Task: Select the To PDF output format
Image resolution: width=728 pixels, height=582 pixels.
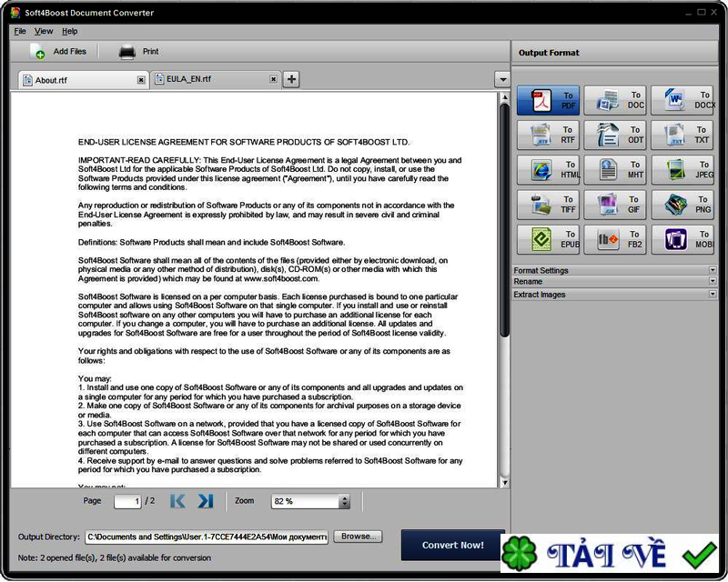Action: (548, 100)
